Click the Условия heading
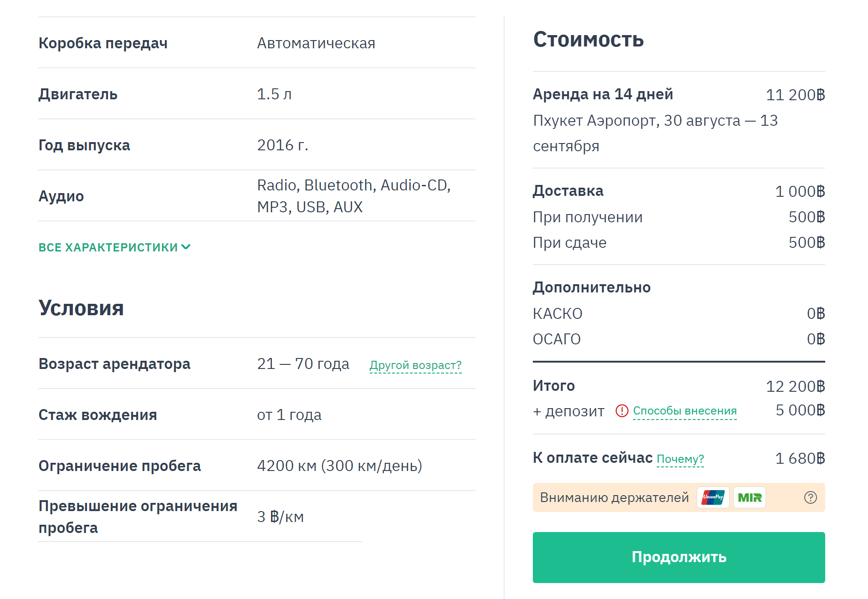 click(x=81, y=308)
